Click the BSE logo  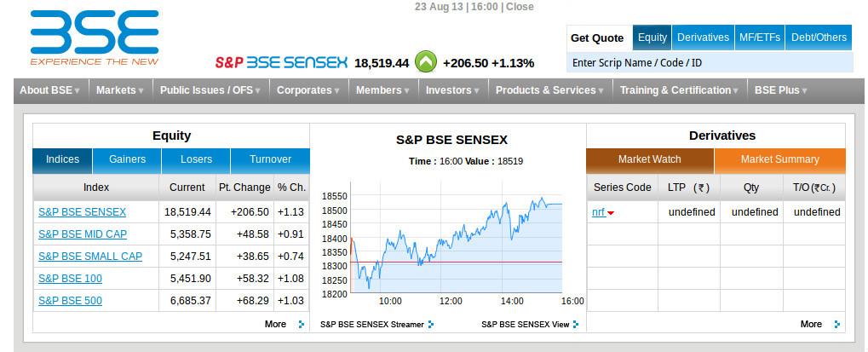(x=95, y=38)
